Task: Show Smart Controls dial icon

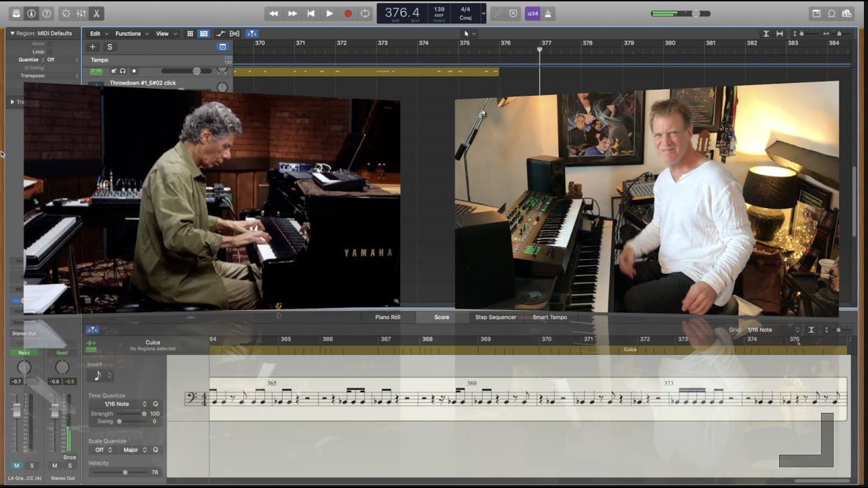Action: click(66, 13)
